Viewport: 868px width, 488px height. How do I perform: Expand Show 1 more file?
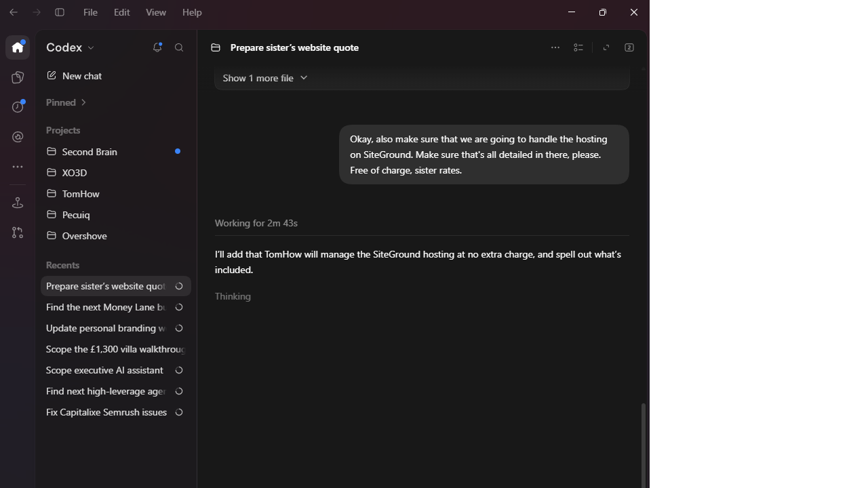[265, 78]
